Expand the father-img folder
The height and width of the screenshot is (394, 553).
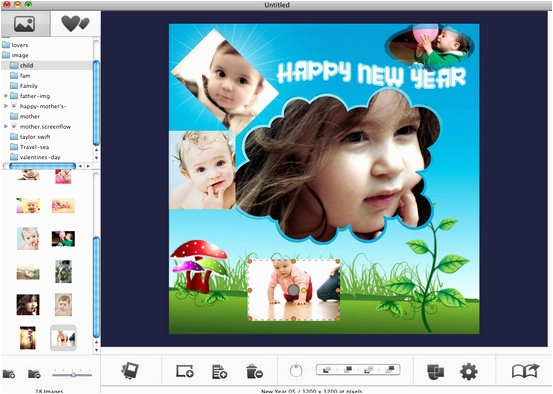[x=6, y=96]
